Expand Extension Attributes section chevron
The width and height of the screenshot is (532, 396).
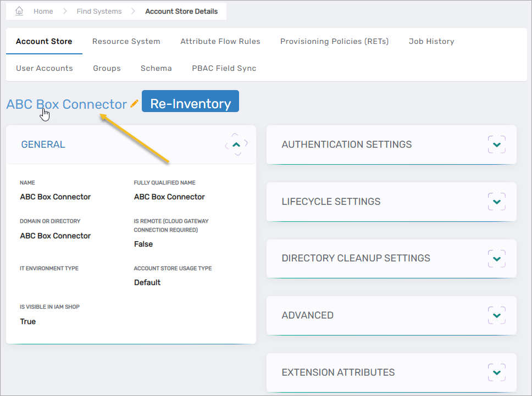tap(496, 372)
